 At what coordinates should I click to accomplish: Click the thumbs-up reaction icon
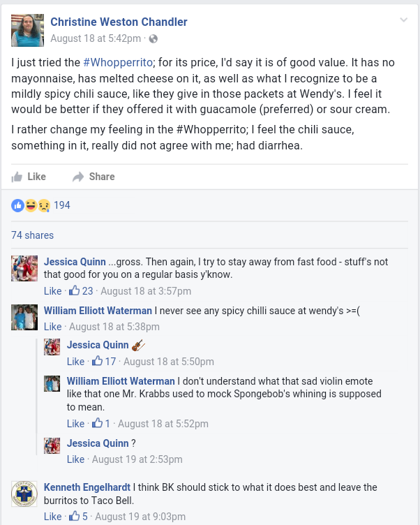click(x=17, y=205)
